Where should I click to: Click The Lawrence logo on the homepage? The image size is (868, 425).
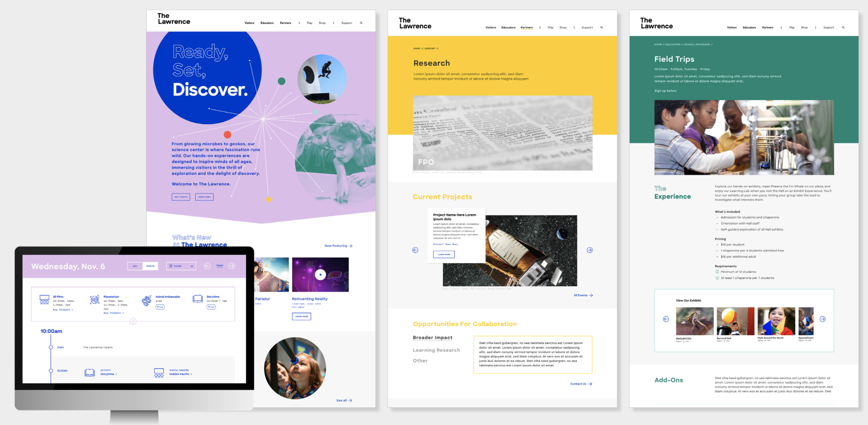pyautogui.click(x=174, y=19)
